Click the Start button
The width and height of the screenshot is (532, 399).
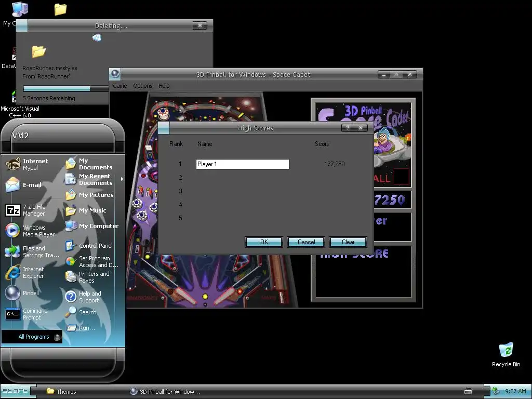point(16,391)
